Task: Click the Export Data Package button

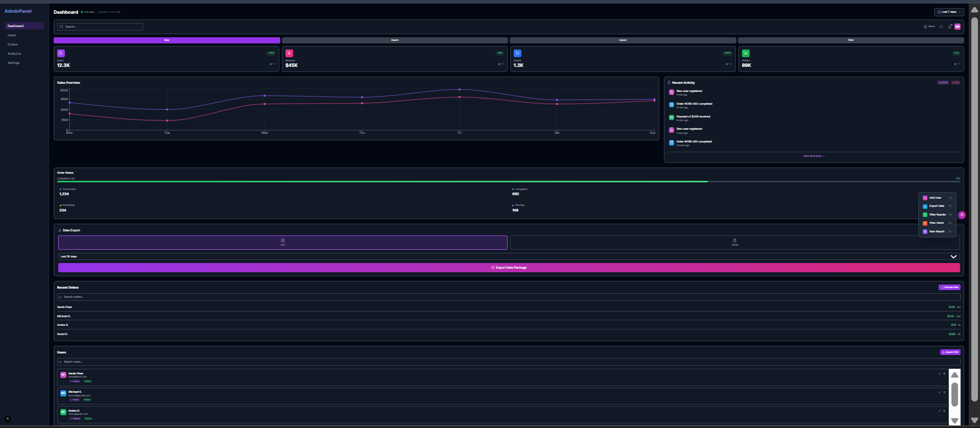Action: coord(509,268)
